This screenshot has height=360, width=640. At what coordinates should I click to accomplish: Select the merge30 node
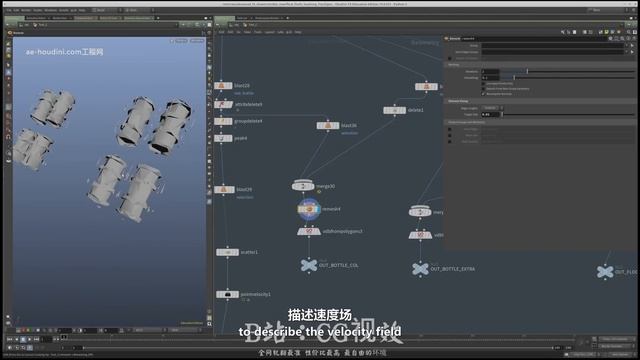pos(303,186)
